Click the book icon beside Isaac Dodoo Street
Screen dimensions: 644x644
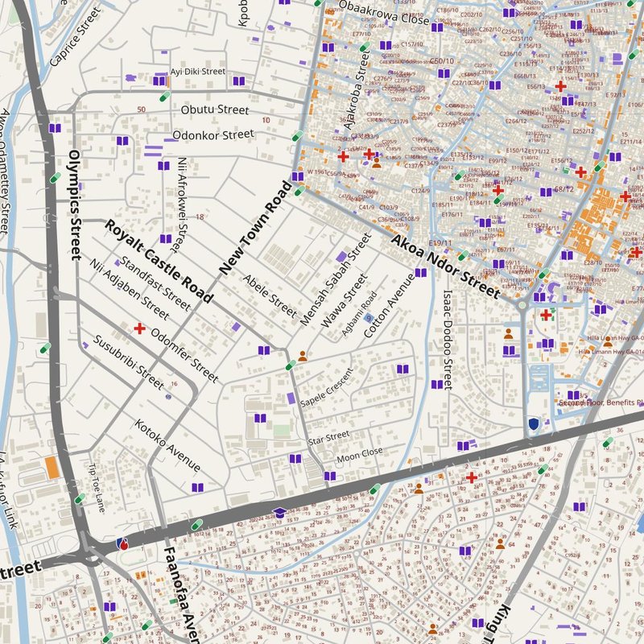[x=437, y=385]
